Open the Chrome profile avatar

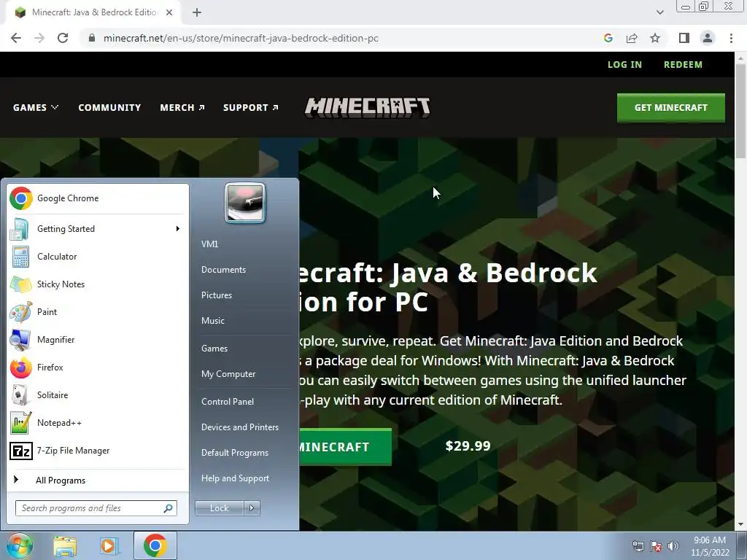[708, 38]
